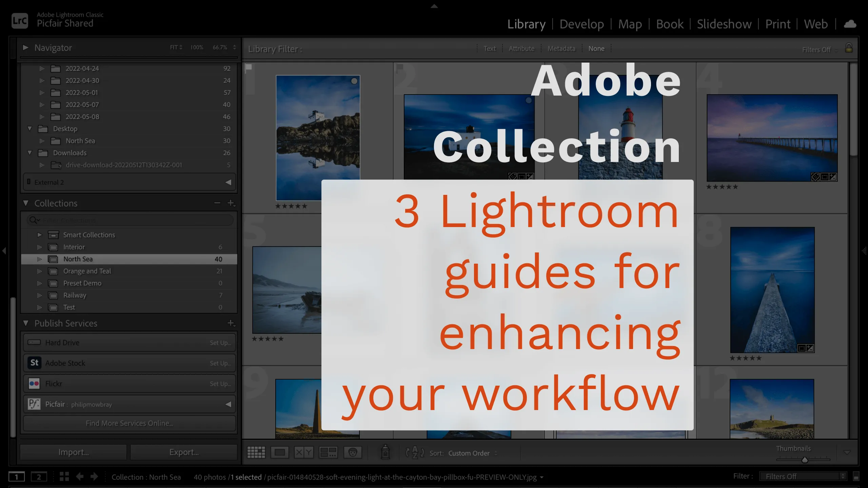Click Set Up for Adobe Stock
This screenshot has width=868, height=488.
coord(220,363)
